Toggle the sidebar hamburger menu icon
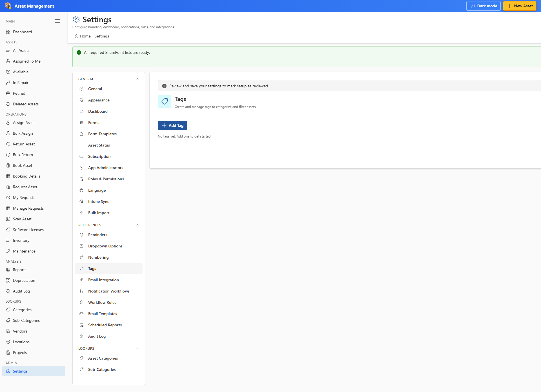The image size is (541, 392). point(57,21)
